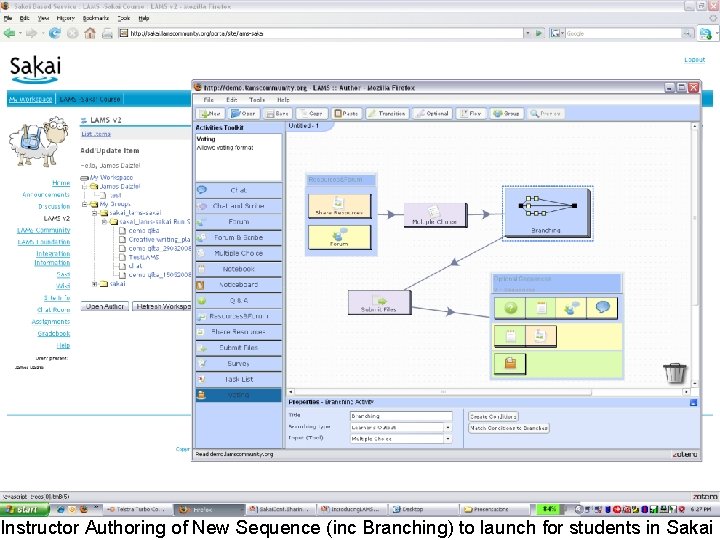Open the Edit menu in LAMS Author
720x540 pixels.
[x=231, y=100]
